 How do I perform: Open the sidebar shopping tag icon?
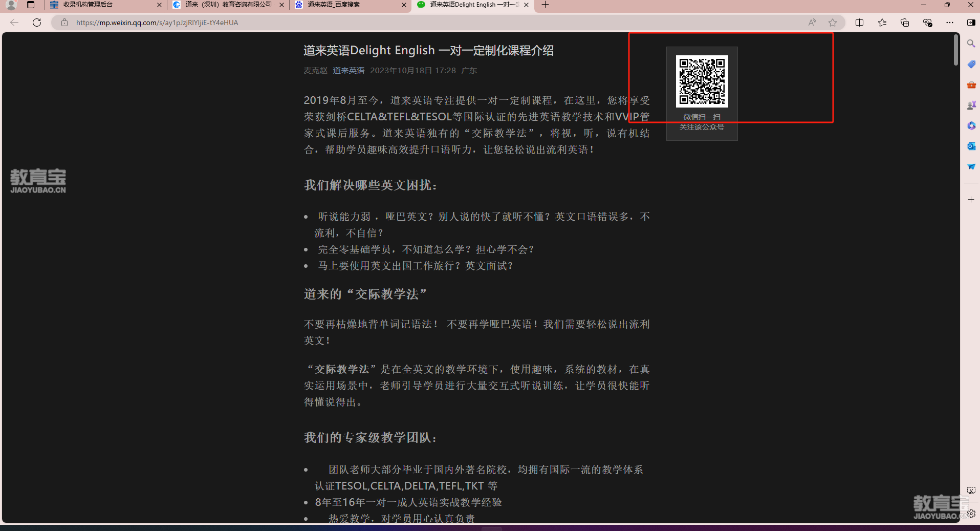(x=971, y=64)
